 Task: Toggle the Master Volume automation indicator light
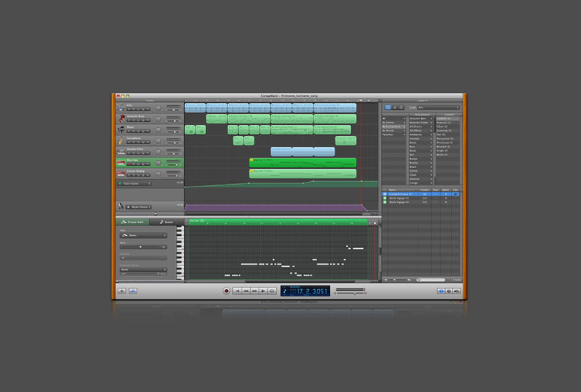point(128,207)
